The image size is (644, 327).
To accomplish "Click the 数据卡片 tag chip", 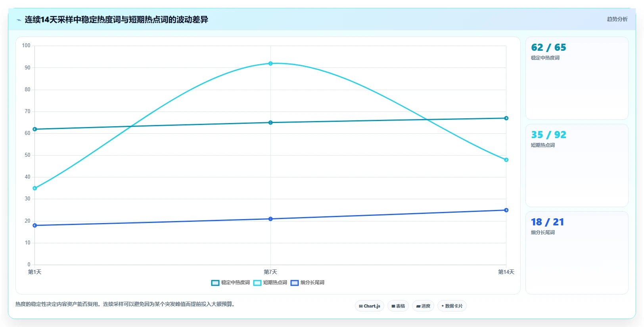I will (452, 306).
